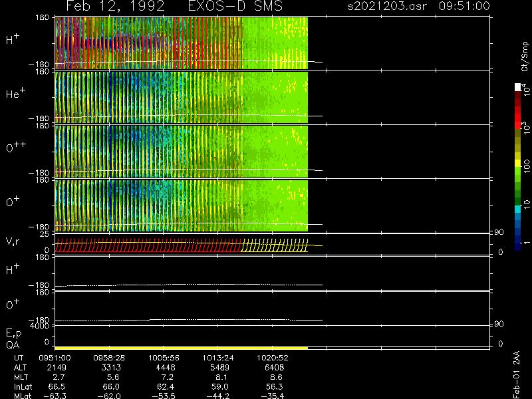Click the "MLT" row label
The width and height of the screenshot is (532, 399).
[21, 377]
